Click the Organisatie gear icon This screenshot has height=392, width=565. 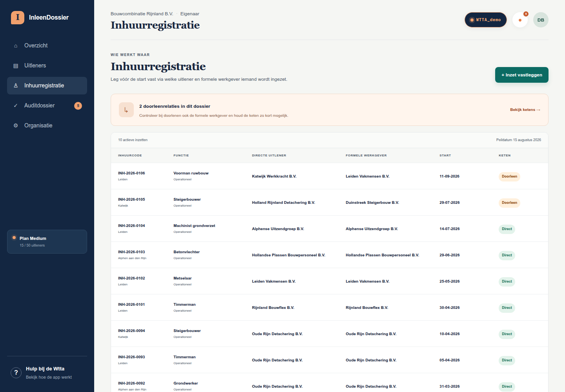16,126
